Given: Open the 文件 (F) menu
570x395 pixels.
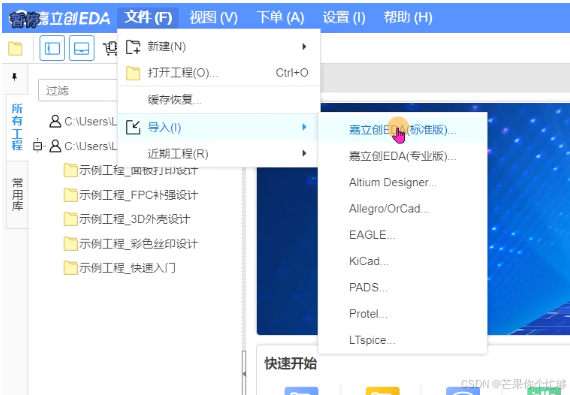Looking at the screenshot, I should [148, 17].
